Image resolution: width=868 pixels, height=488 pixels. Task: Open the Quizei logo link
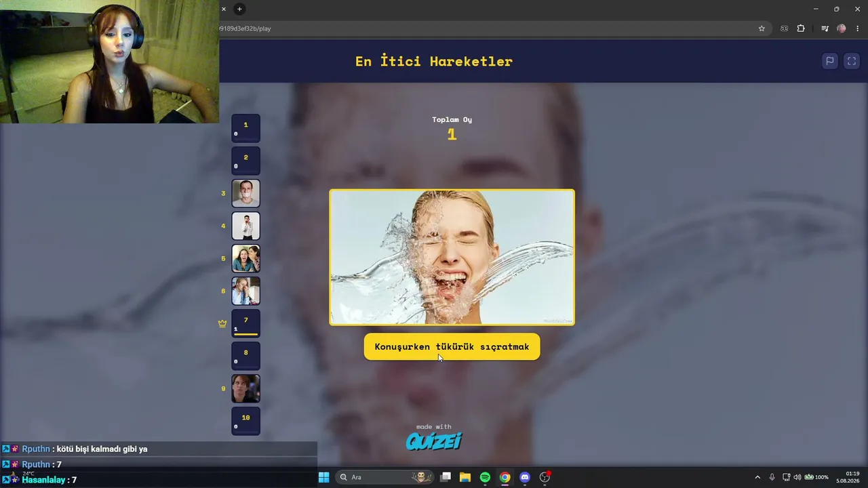point(434,441)
